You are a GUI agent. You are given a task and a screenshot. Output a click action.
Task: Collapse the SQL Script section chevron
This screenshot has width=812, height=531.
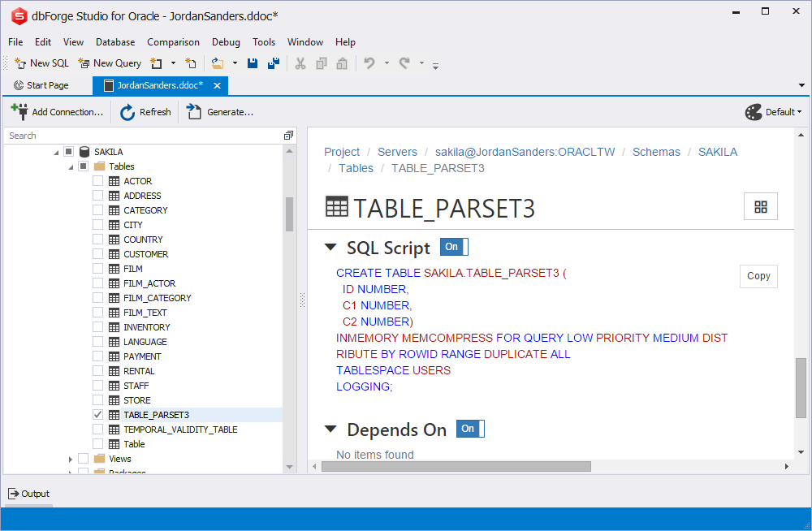click(x=330, y=246)
